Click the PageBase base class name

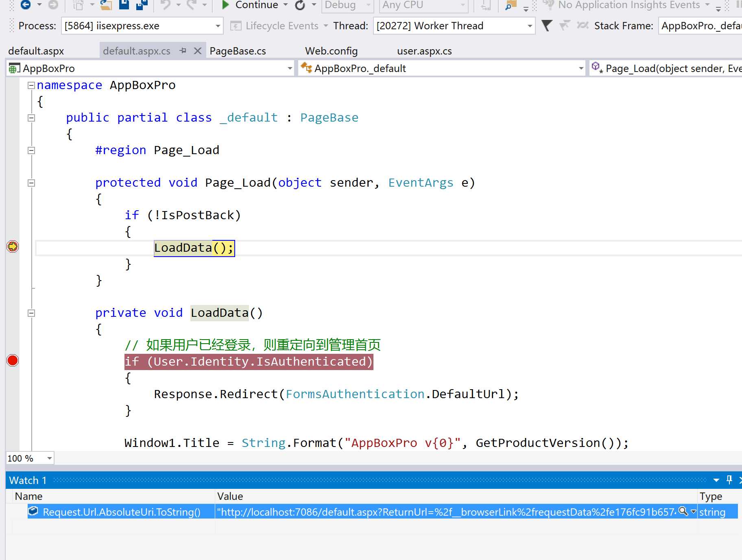coord(329,118)
